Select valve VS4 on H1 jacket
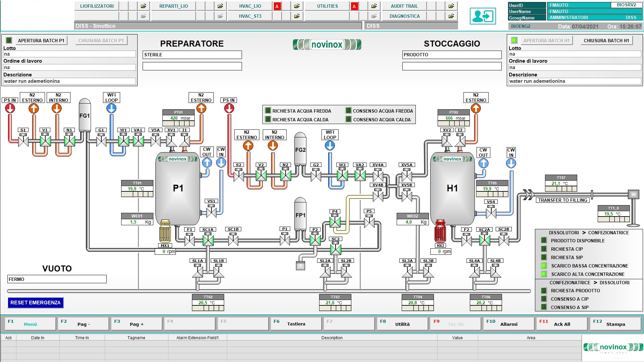Image resolution: width=644 pixels, height=362 pixels. tap(491, 212)
